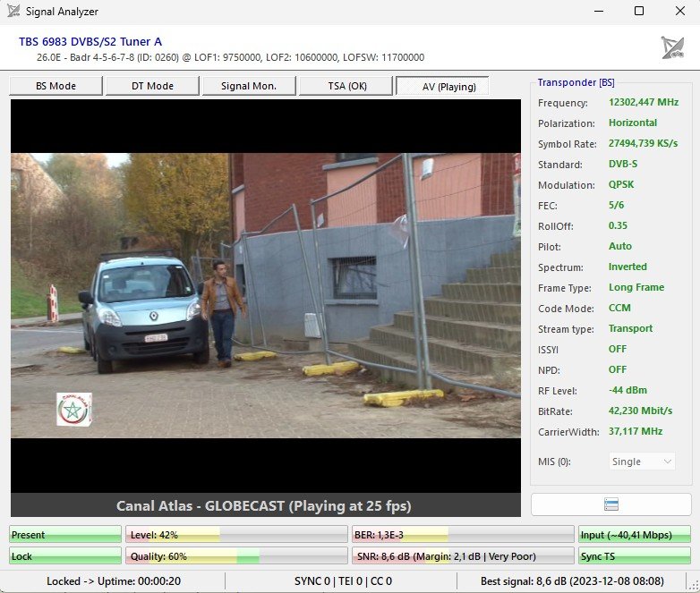Click the SNR 8,6 dB margin bar

point(462,556)
